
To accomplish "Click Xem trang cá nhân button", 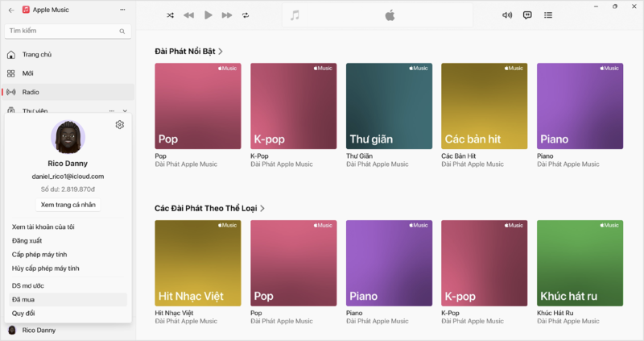I will coord(68,205).
